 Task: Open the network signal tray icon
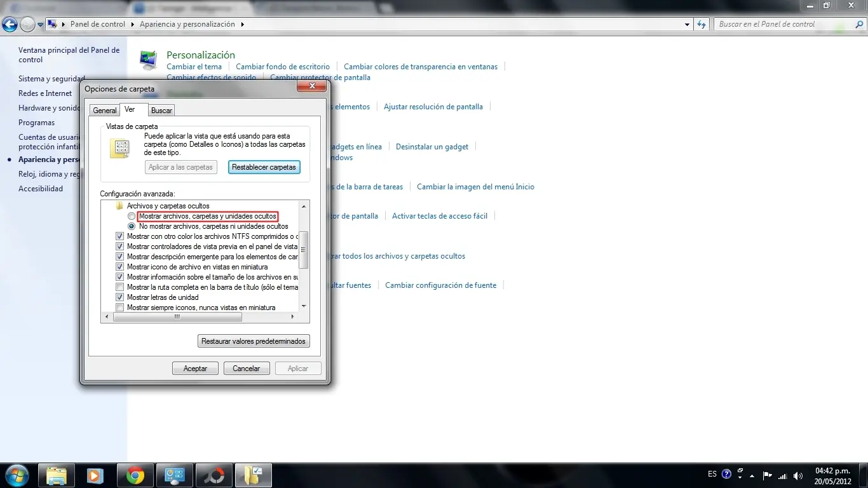click(x=782, y=475)
